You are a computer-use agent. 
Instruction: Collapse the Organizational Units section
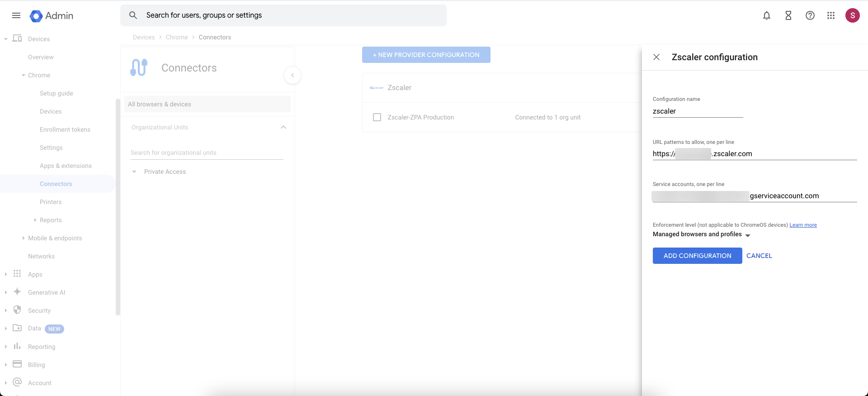[283, 127]
